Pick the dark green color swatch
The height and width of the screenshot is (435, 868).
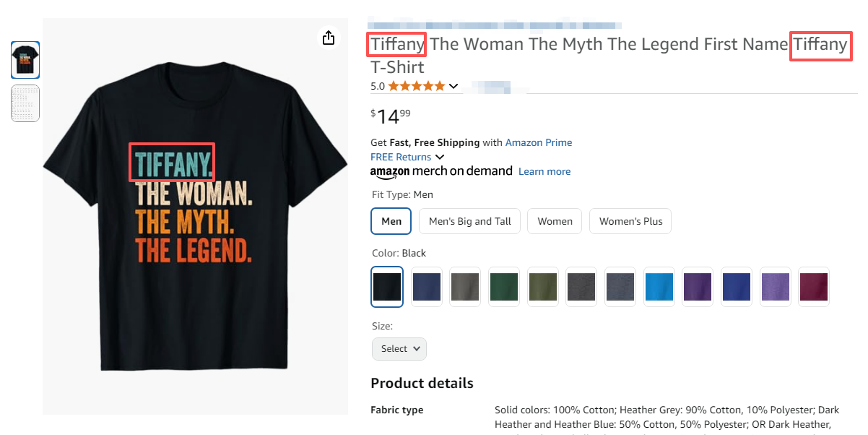tap(503, 287)
